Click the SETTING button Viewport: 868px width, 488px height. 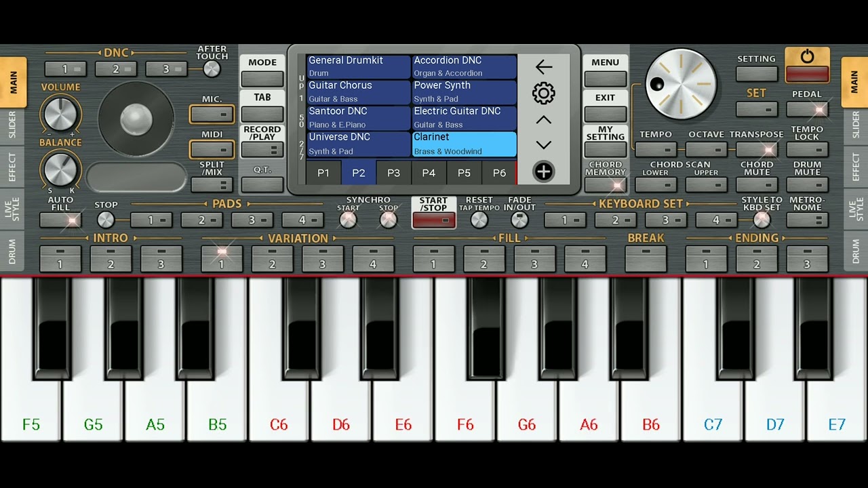pos(756,74)
